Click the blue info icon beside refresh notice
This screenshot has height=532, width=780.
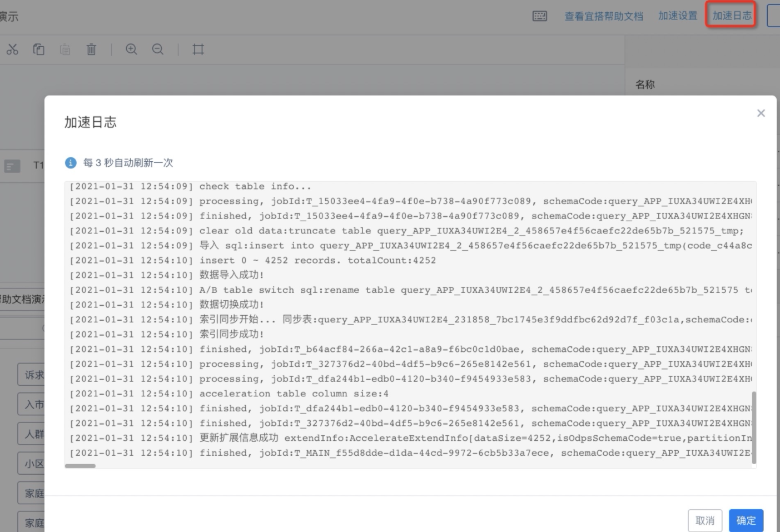click(x=71, y=163)
